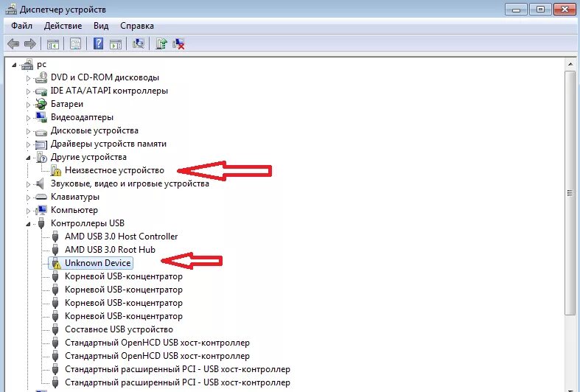Minimize the Диспетчер устройств window
Image resolution: width=580 pixels, height=392 pixels.
516,10
